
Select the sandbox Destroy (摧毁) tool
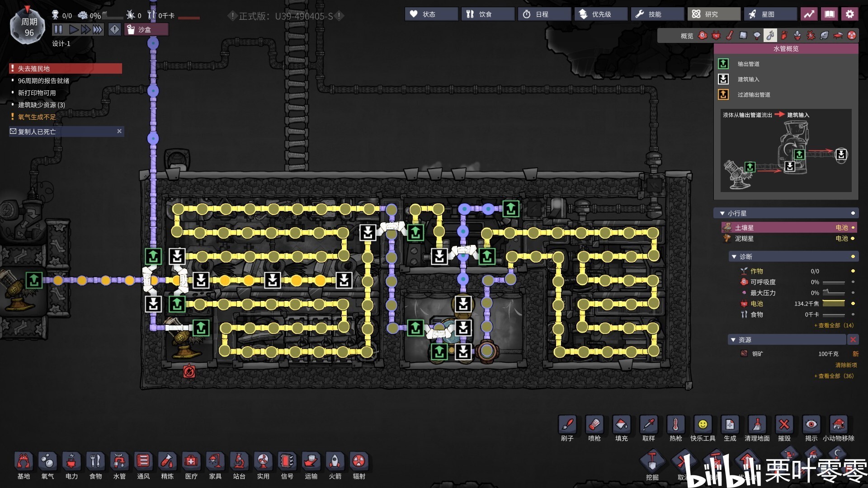(784, 428)
